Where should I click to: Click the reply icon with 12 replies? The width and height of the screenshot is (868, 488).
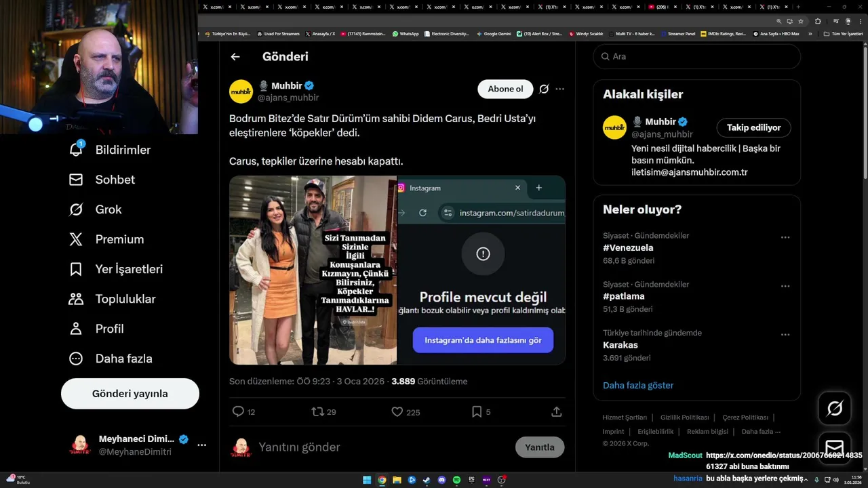coord(243,411)
